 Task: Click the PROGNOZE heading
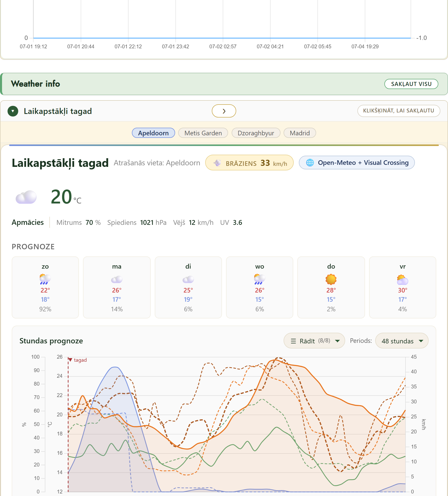click(33, 246)
